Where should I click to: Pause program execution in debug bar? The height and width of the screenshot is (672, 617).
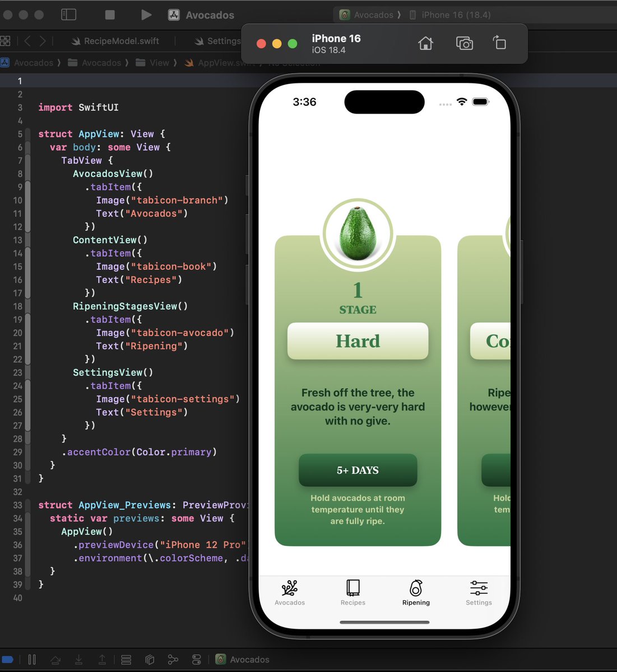tap(32, 660)
